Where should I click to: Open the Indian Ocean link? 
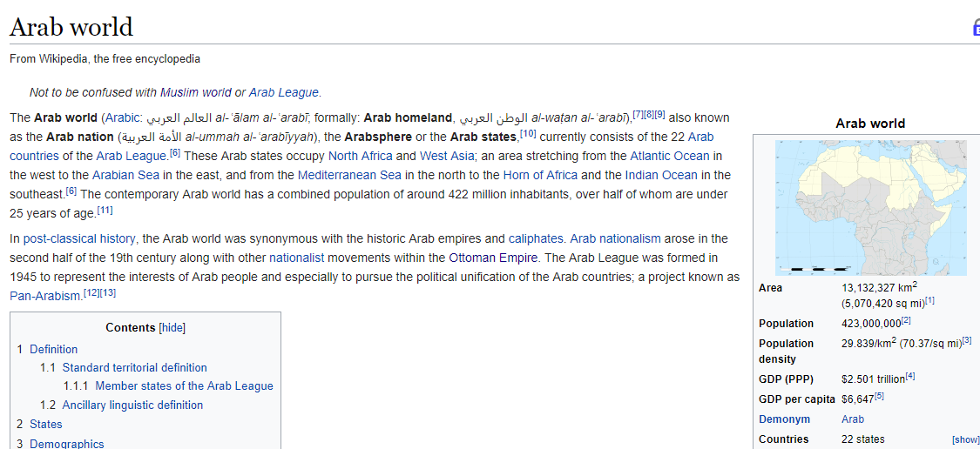click(x=660, y=175)
